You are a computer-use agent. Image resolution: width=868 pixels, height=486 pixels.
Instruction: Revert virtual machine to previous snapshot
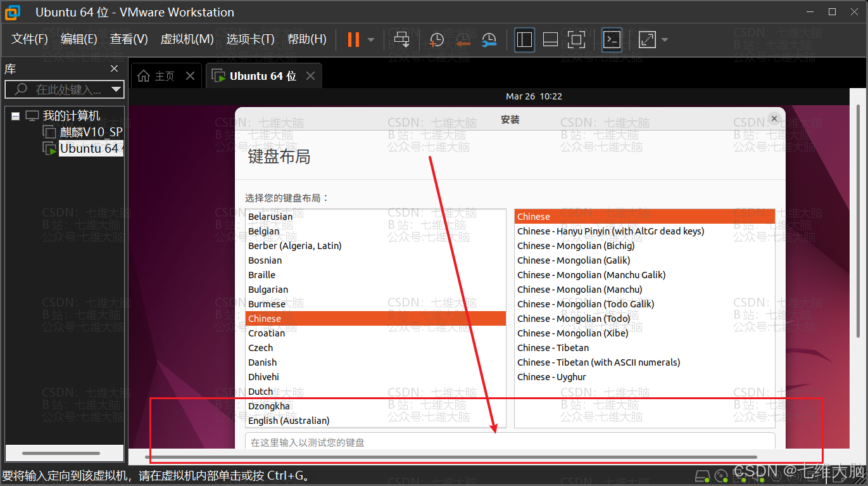click(463, 40)
